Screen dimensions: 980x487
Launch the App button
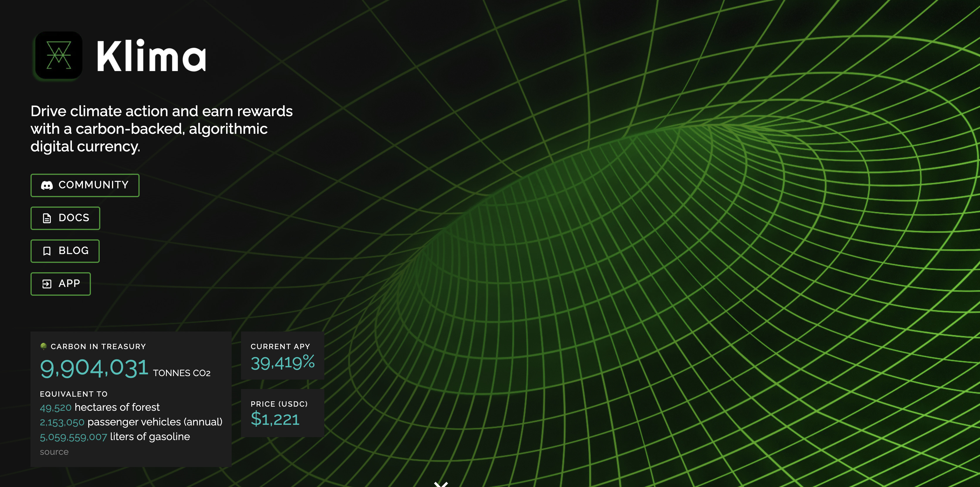click(60, 284)
